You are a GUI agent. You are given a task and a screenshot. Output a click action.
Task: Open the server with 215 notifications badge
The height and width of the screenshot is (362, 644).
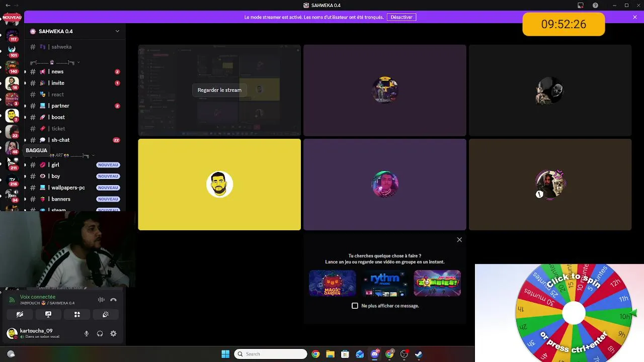click(12, 180)
